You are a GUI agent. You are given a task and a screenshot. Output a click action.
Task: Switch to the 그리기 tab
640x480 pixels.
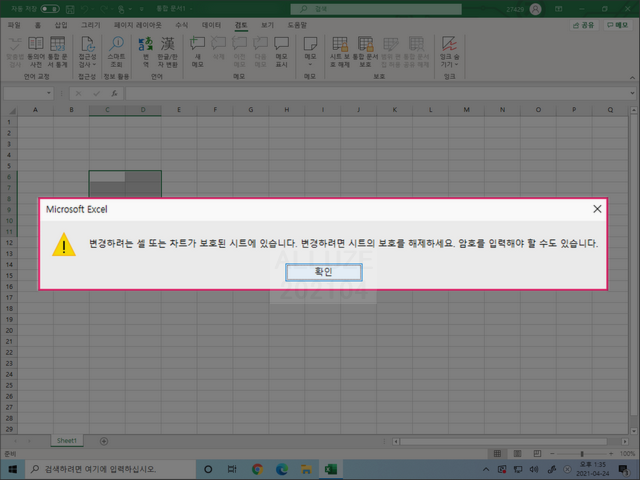(x=91, y=25)
